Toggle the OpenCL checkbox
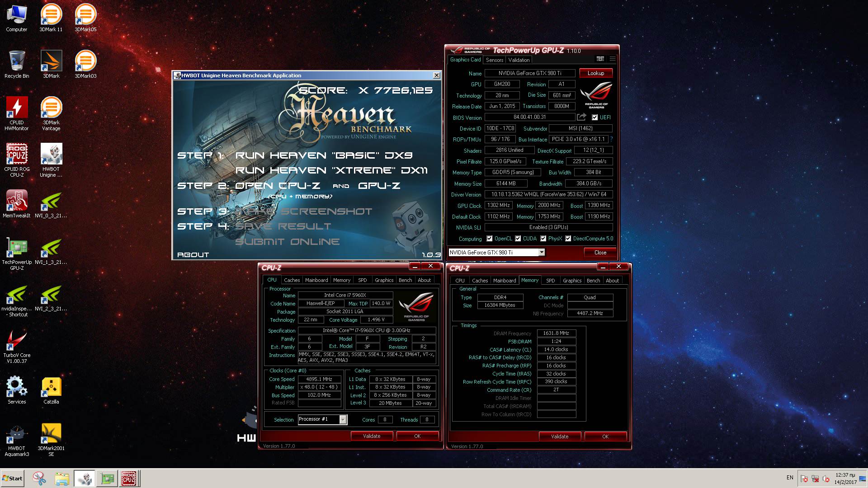 tap(489, 239)
